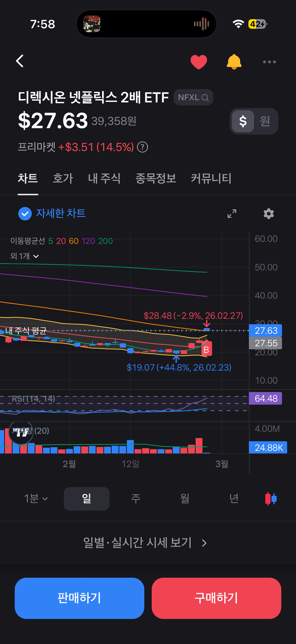Tap the 내 주식 평균 line label
Screen dimensions: 296x644
pyautogui.click(x=26, y=331)
